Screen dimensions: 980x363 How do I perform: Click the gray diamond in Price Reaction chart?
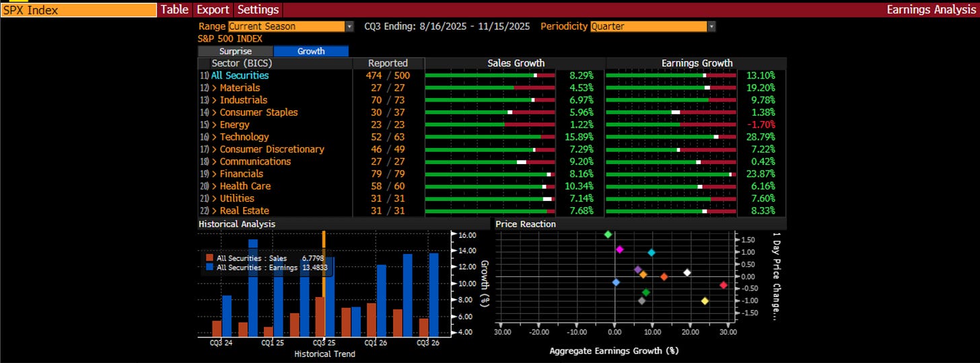[x=641, y=300]
